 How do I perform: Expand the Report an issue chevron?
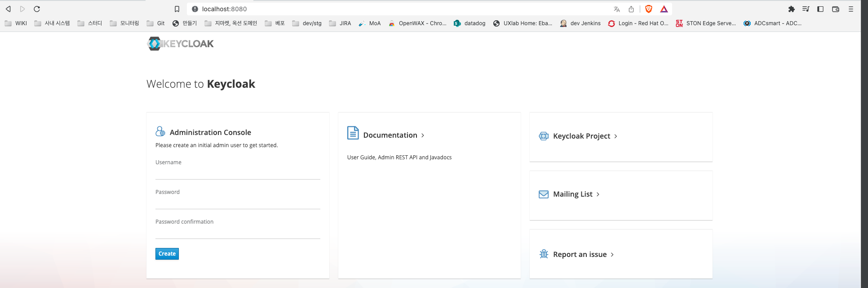click(612, 255)
